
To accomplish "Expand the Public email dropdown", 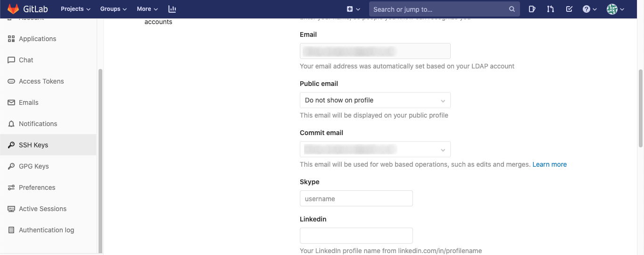I will (x=375, y=100).
